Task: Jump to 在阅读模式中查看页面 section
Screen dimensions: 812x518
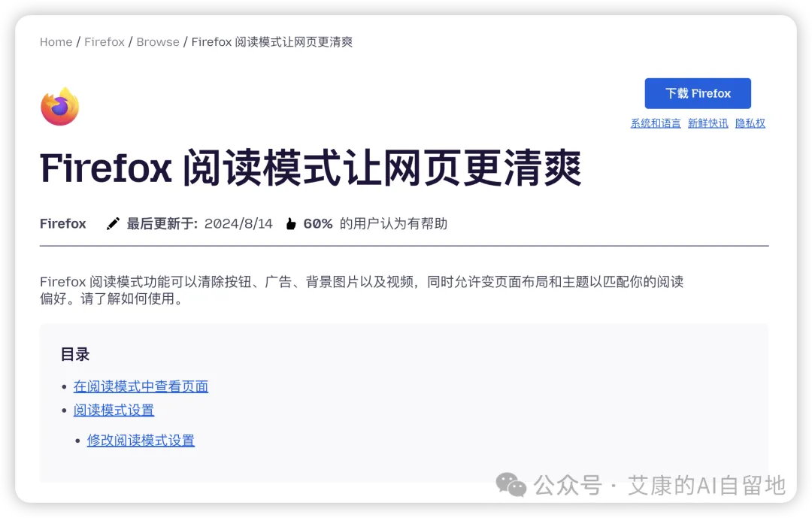Action: click(141, 386)
